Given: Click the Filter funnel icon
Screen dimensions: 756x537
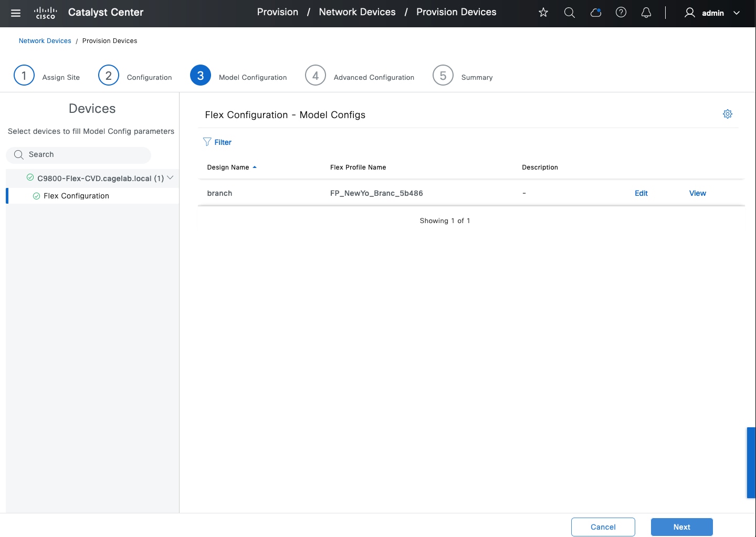Looking at the screenshot, I should (x=207, y=142).
